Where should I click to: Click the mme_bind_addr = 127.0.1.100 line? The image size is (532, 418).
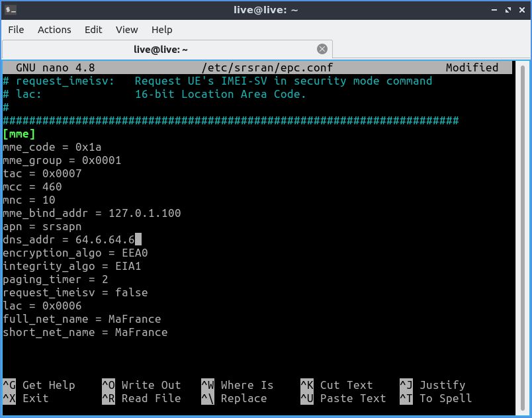(91, 213)
